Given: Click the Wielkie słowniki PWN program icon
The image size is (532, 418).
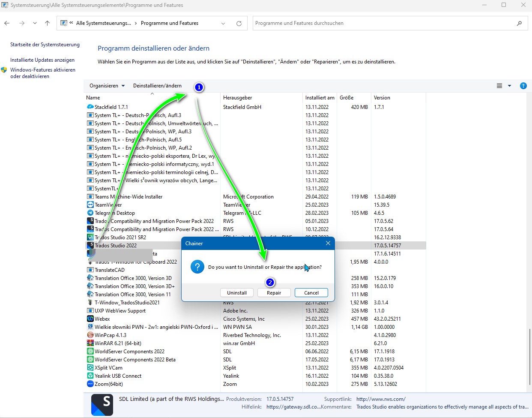Looking at the screenshot, I should pyautogui.click(x=90, y=327).
